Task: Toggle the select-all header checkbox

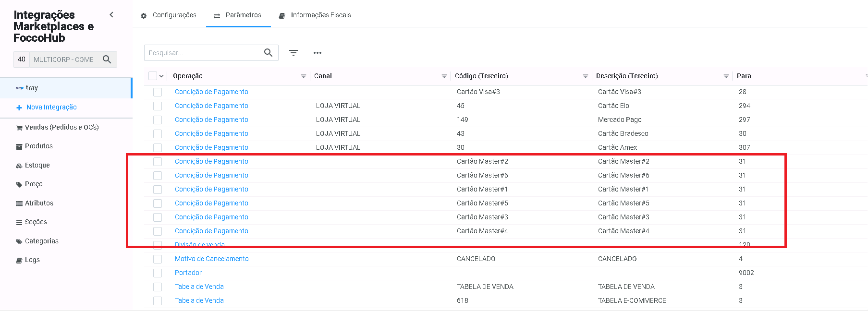Action: pos(153,76)
